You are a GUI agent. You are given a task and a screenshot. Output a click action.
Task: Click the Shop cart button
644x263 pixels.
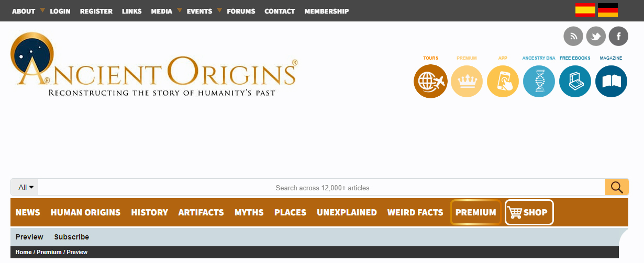tap(529, 212)
